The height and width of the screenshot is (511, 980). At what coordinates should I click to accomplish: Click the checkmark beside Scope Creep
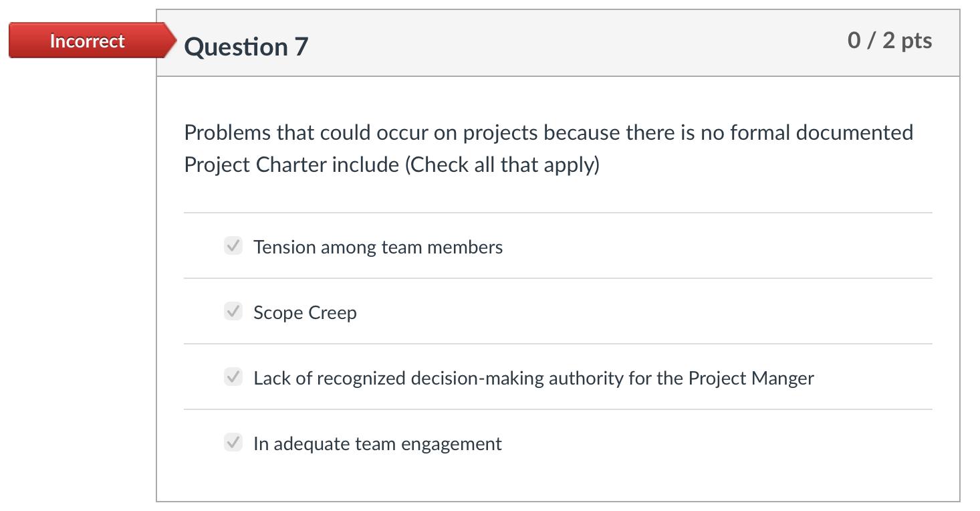click(232, 312)
